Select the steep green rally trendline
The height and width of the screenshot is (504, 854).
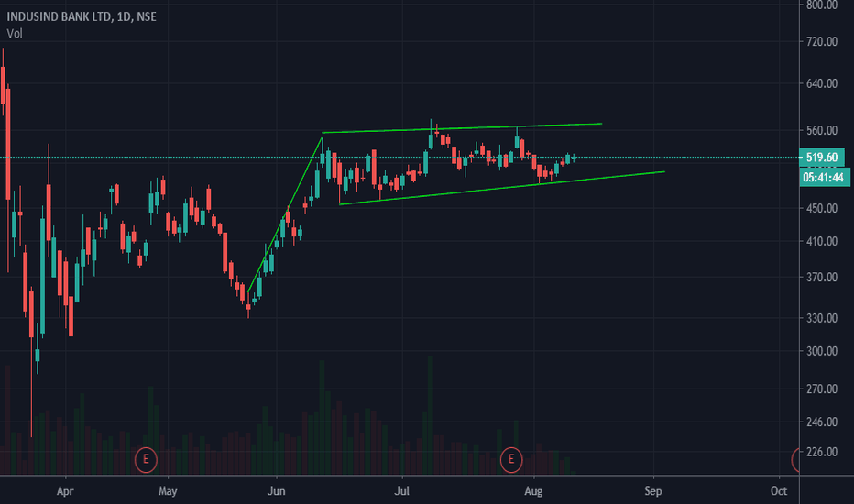click(x=285, y=214)
